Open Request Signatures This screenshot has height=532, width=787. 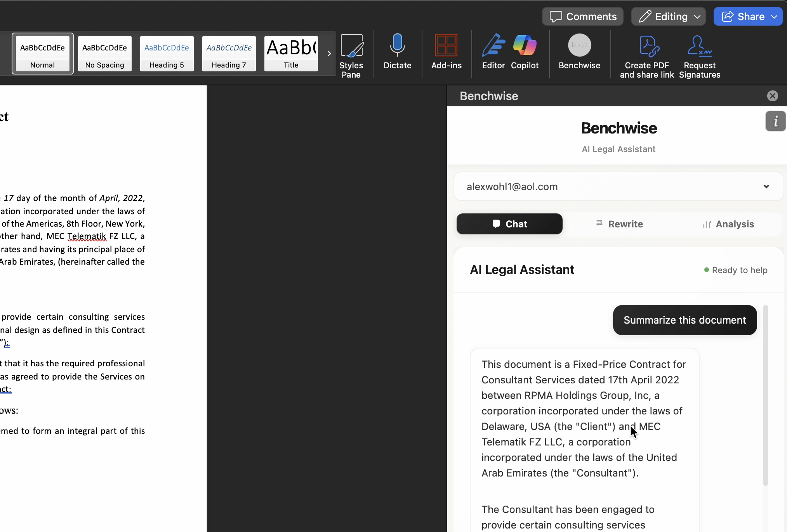click(x=700, y=56)
